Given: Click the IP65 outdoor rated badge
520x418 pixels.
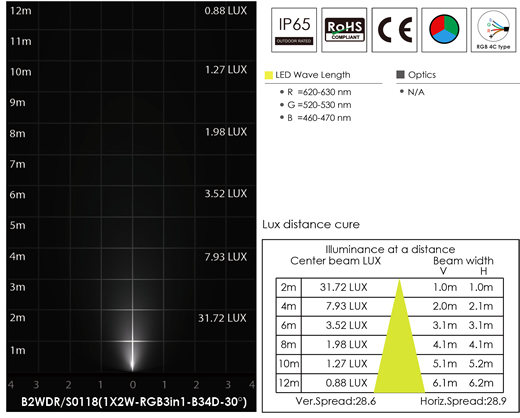Looking at the screenshot, I should [x=294, y=30].
